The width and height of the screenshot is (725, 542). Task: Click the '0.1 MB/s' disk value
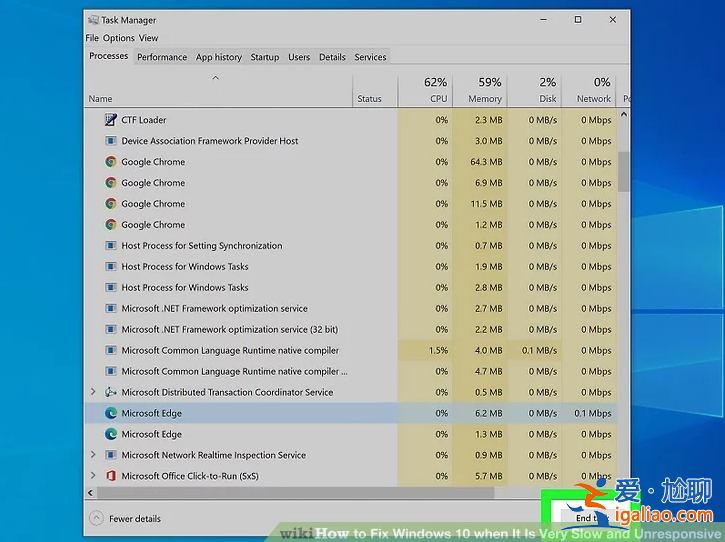(540, 351)
